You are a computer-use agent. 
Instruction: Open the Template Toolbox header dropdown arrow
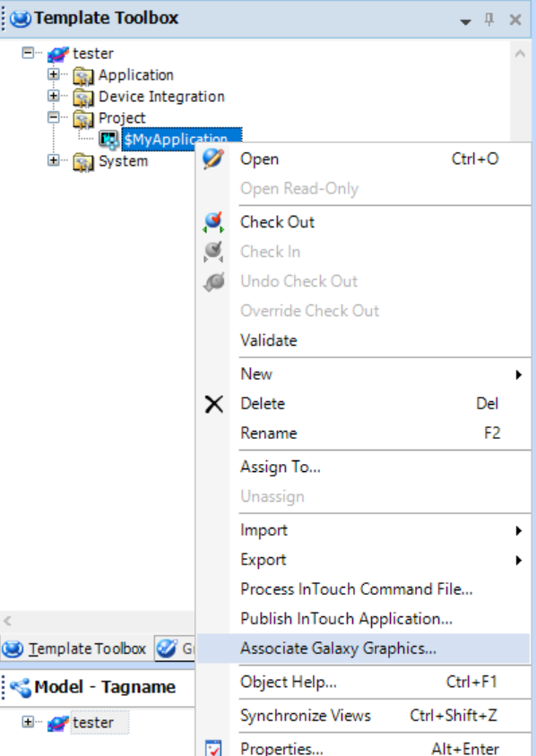tap(465, 21)
